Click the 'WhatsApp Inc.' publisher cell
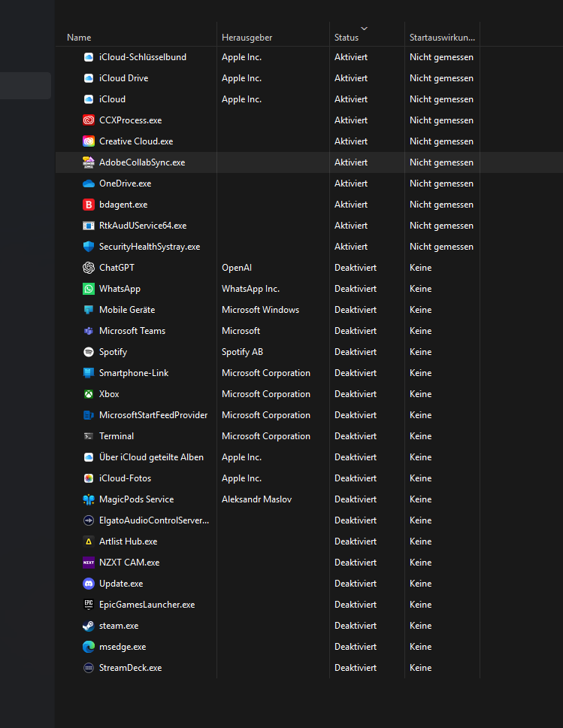 [x=250, y=289]
